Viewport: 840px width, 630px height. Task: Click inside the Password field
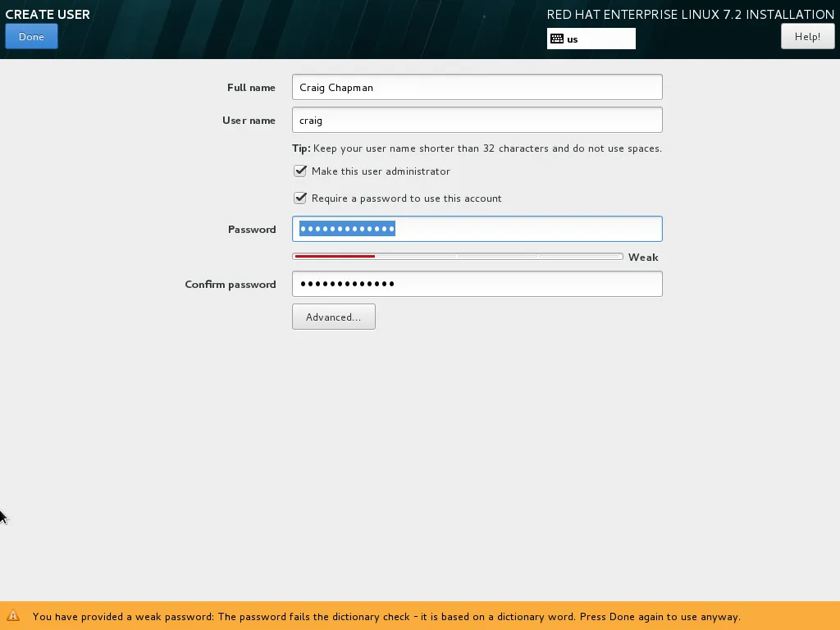point(477,229)
